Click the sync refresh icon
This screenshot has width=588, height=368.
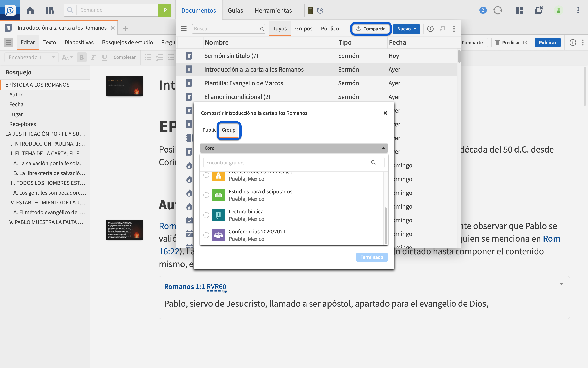coord(497,10)
